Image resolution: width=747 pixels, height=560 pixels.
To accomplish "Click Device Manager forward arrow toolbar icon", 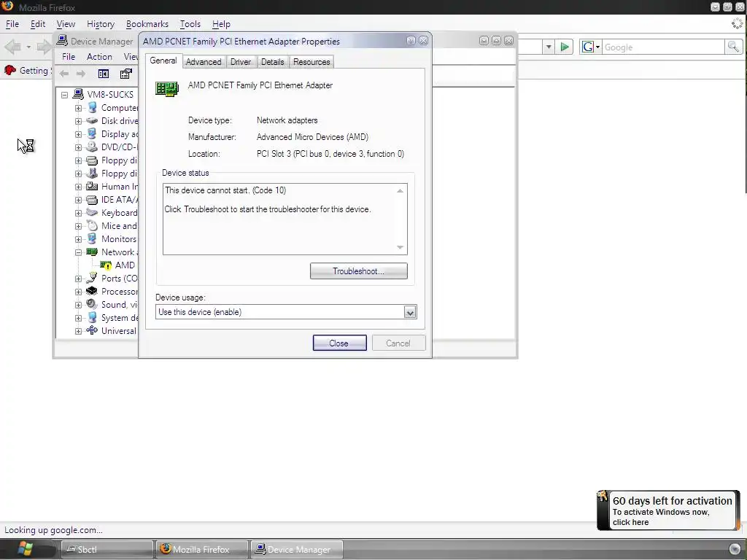I will pyautogui.click(x=81, y=74).
